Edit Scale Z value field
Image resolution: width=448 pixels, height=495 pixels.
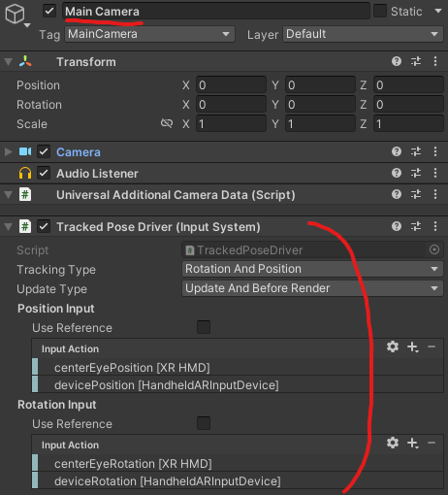click(x=408, y=124)
